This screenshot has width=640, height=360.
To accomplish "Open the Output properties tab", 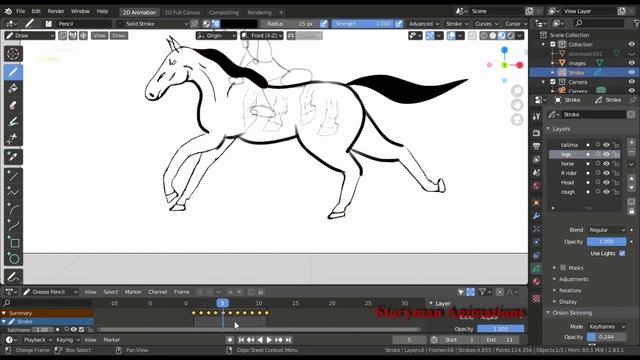I will coord(536,146).
